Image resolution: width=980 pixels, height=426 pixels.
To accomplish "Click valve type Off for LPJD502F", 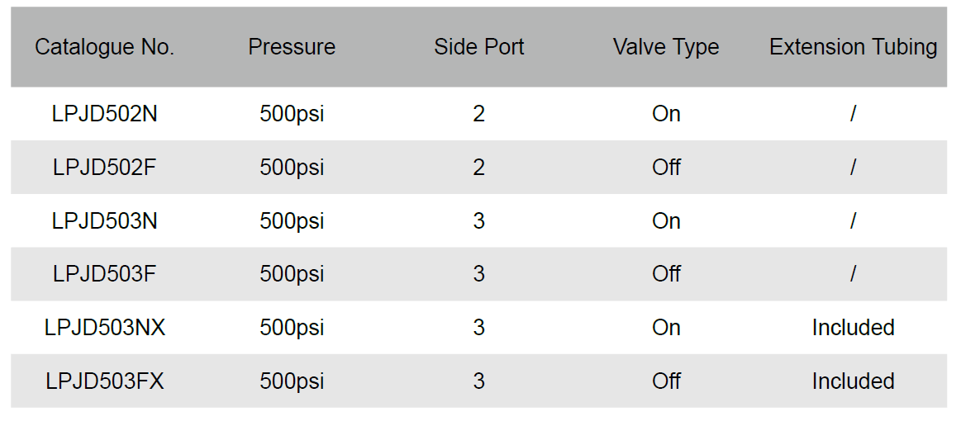I will tap(666, 168).
